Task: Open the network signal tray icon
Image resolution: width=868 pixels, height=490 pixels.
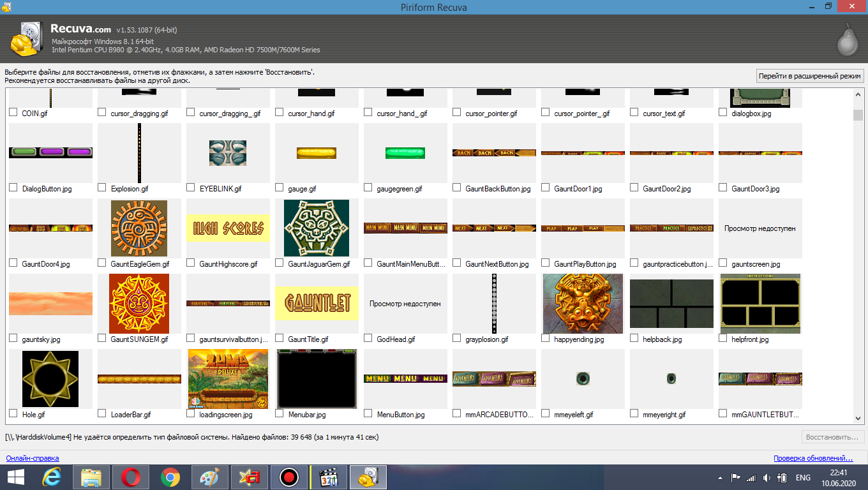Action: point(751,477)
